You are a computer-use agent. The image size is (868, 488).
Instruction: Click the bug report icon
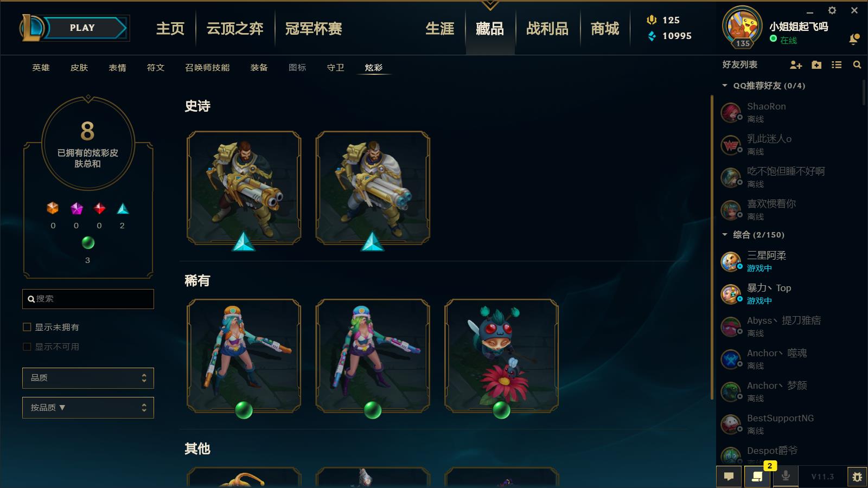(857, 477)
